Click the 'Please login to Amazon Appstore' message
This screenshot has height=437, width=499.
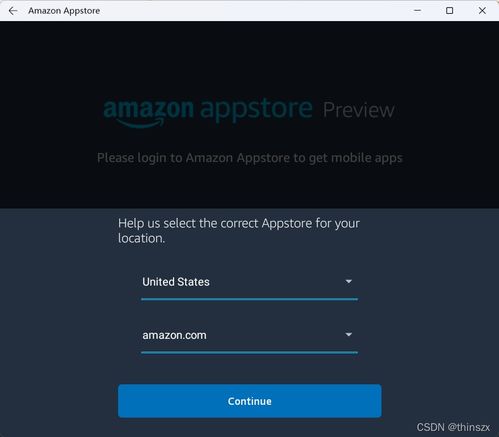click(x=250, y=158)
